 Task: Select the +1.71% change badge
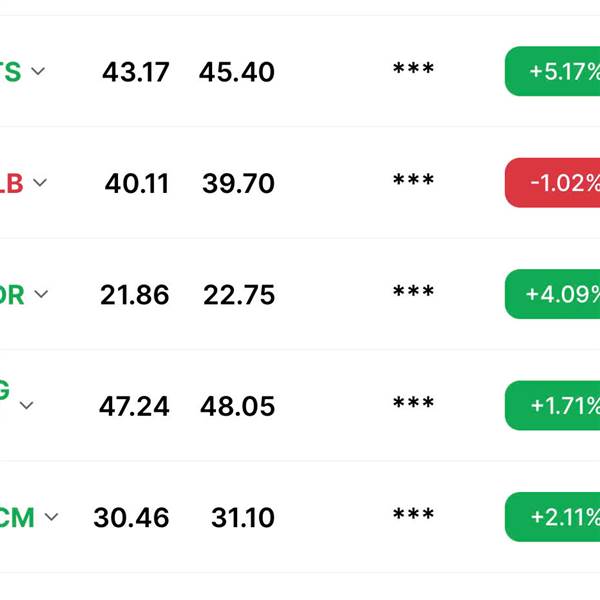click(553, 406)
